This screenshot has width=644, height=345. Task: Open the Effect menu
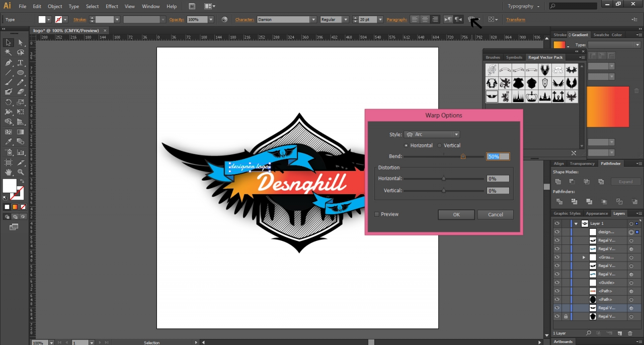[x=112, y=7]
